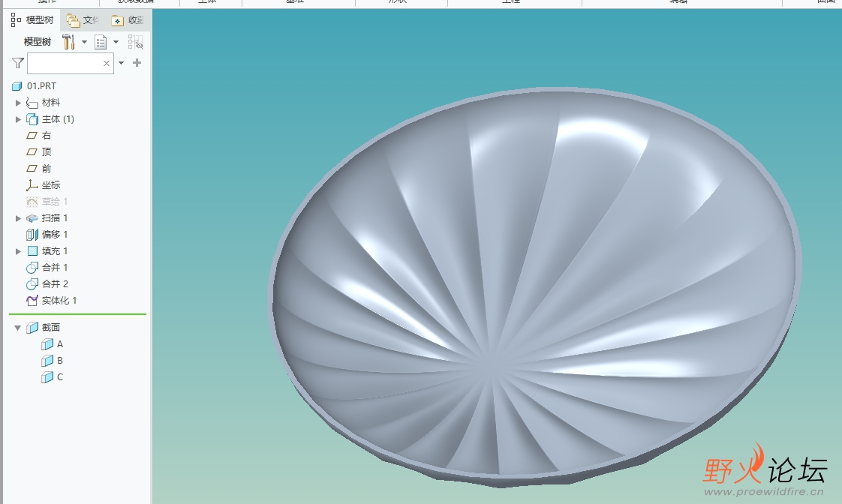
Task: Collapse the 截面 sections node
Action: tap(18, 328)
